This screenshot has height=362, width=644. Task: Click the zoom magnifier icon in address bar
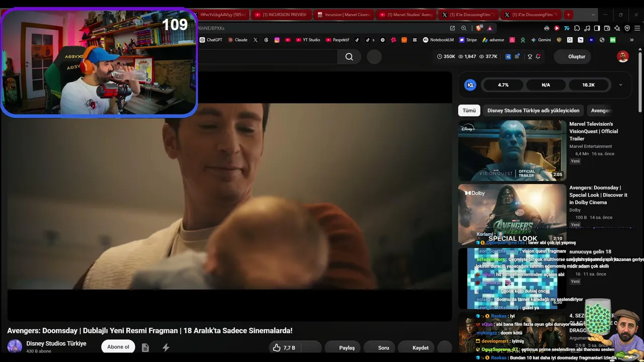[x=464, y=28]
